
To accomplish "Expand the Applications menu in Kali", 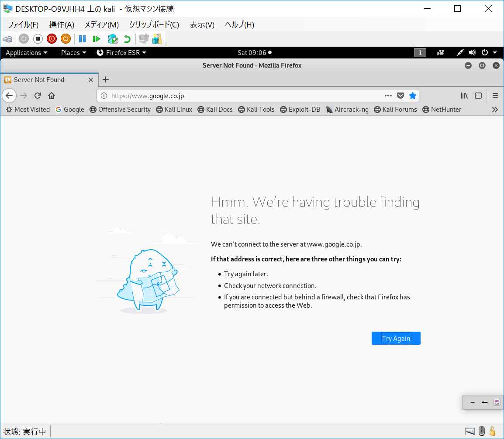I will pos(26,53).
